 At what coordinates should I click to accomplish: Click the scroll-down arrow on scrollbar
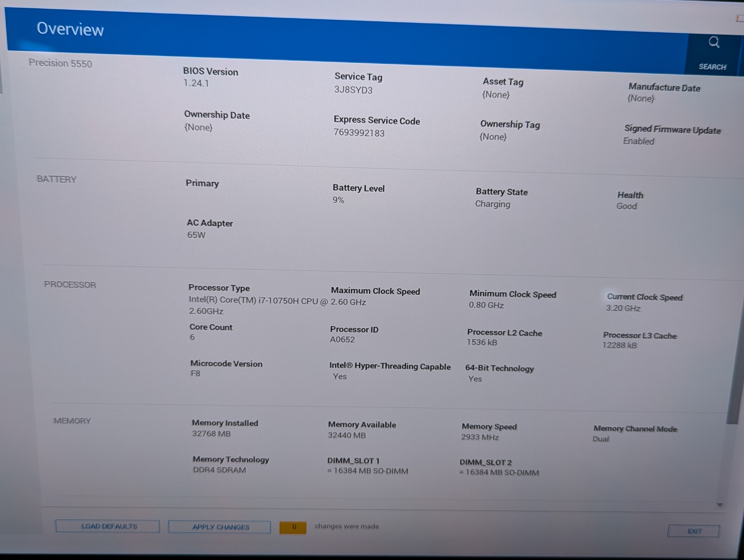pos(720,505)
